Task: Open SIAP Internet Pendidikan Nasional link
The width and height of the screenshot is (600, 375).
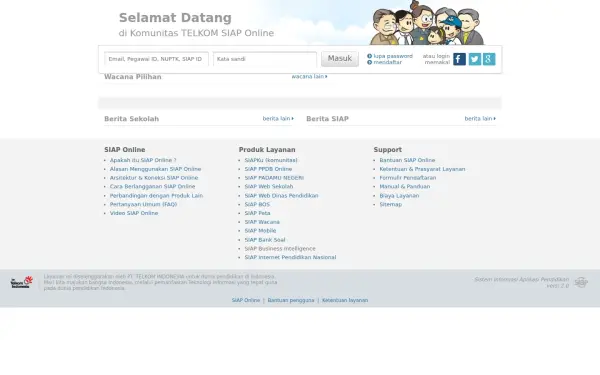Action: click(290, 258)
